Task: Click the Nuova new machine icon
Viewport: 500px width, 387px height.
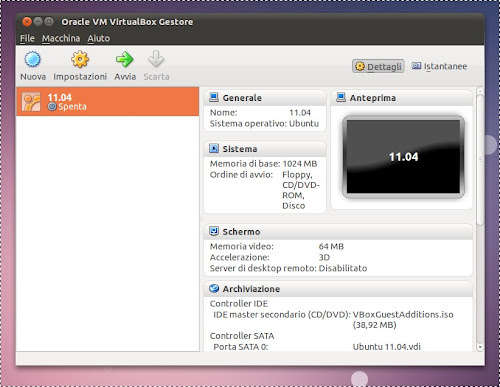Action: pyautogui.click(x=32, y=59)
